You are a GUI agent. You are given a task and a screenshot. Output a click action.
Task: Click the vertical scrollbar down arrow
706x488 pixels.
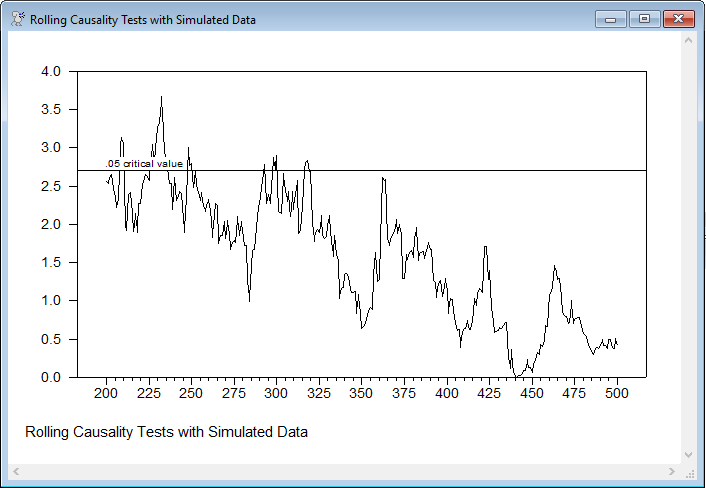click(x=688, y=455)
